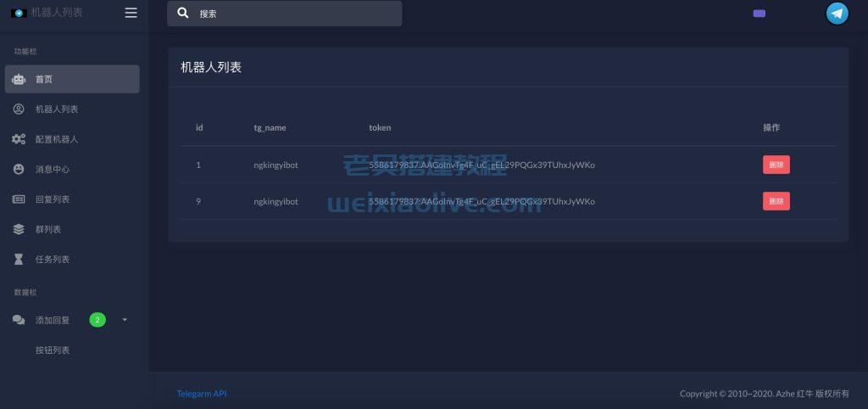Delete the robot row with id 9
Image resolution: width=868 pixels, height=409 pixels.
[776, 201]
